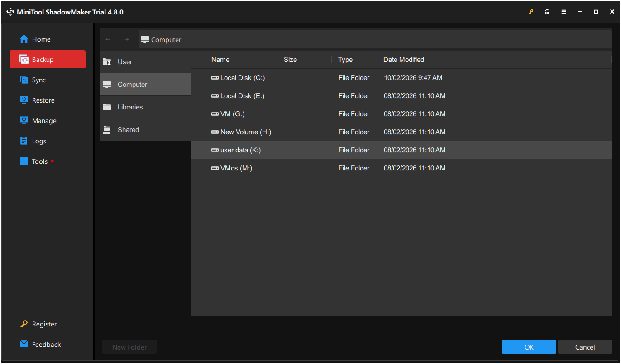Open the Manage section
Screen dimensions: 621x364
43,120
